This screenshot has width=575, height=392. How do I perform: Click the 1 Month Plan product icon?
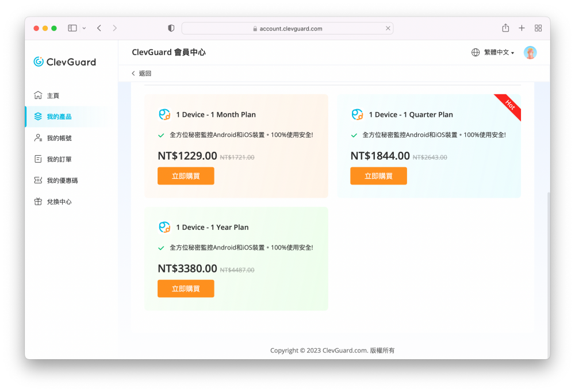[x=164, y=115]
